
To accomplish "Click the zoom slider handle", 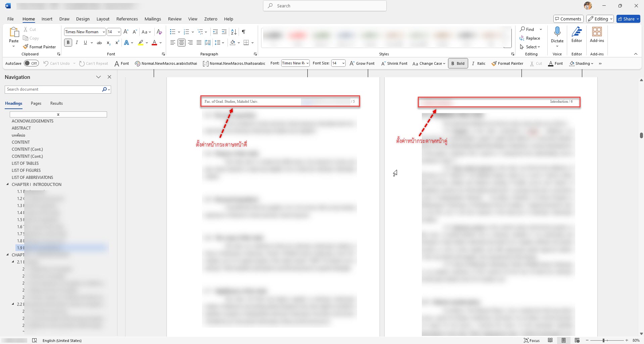I will [x=603, y=340].
